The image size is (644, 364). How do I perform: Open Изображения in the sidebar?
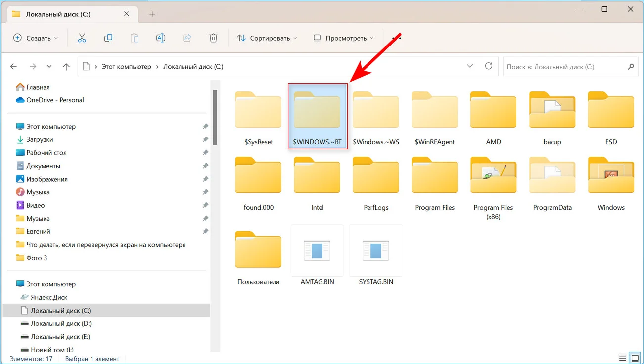pyautogui.click(x=42, y=179)
